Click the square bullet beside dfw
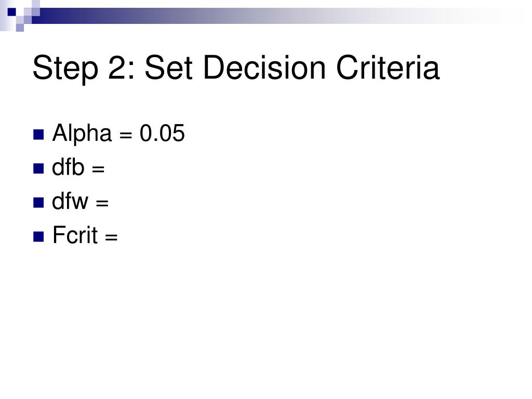 [x=38, y=203]
